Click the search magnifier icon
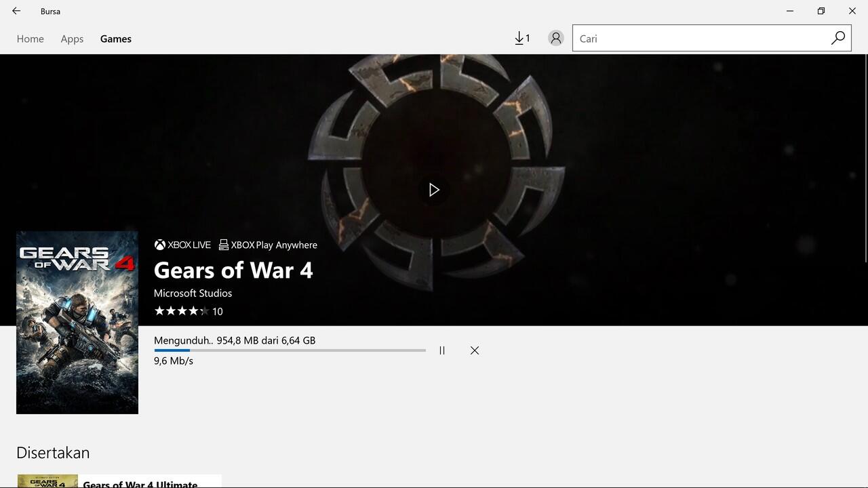The height and width of the screenshot is (488, 868). (838, 38)
